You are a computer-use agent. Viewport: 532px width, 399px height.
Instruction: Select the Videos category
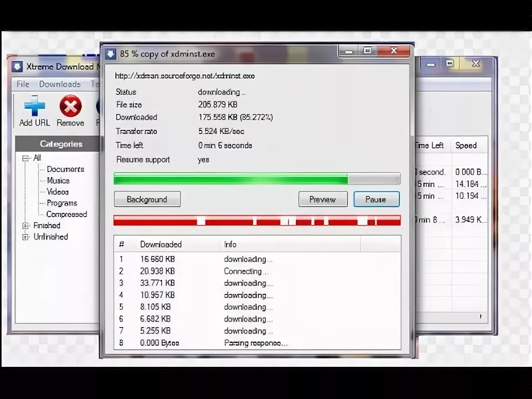(58, 192)
